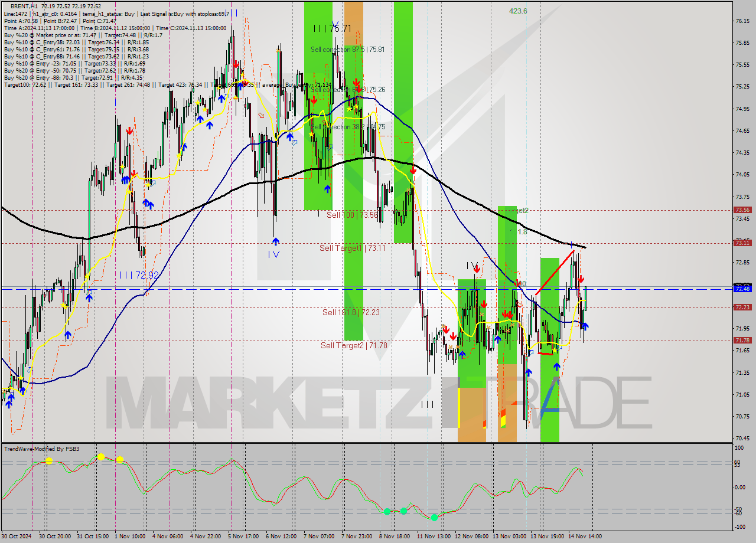Click the lowest green dot on TrendWave oscillator
This screenshot has width=756, height=543.
point(434,518)
